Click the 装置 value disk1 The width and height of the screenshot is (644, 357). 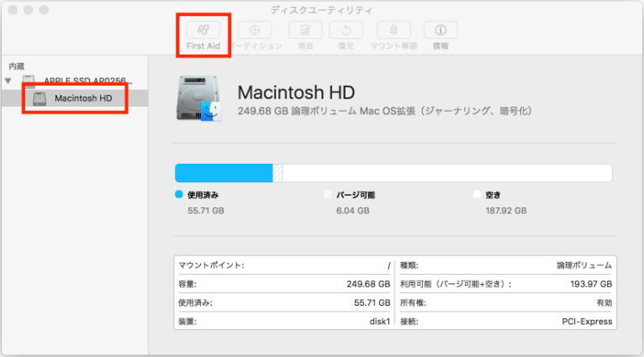(380, 321)
